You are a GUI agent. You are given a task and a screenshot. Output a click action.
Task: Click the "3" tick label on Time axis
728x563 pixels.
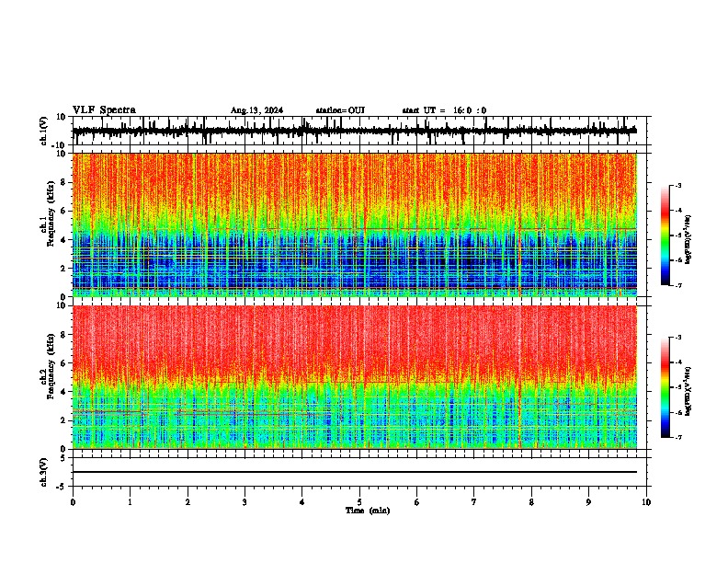(245, 502)
